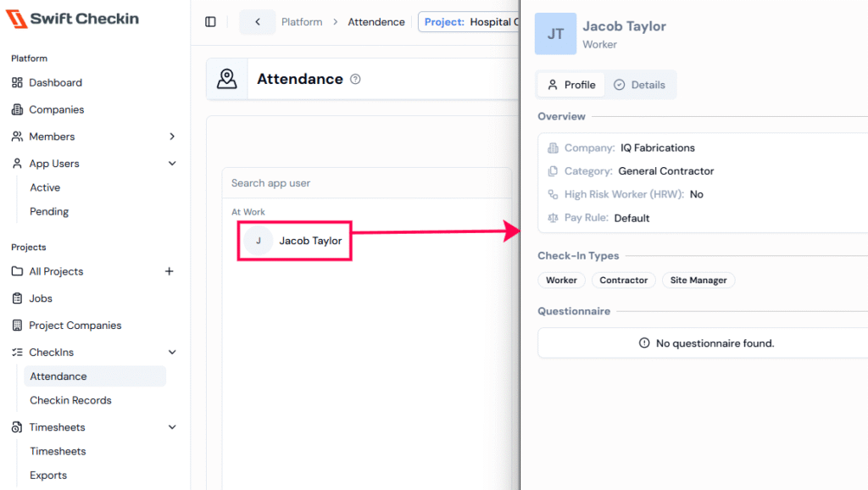Click the Attendance help question mark icon

tap(355, 79)
